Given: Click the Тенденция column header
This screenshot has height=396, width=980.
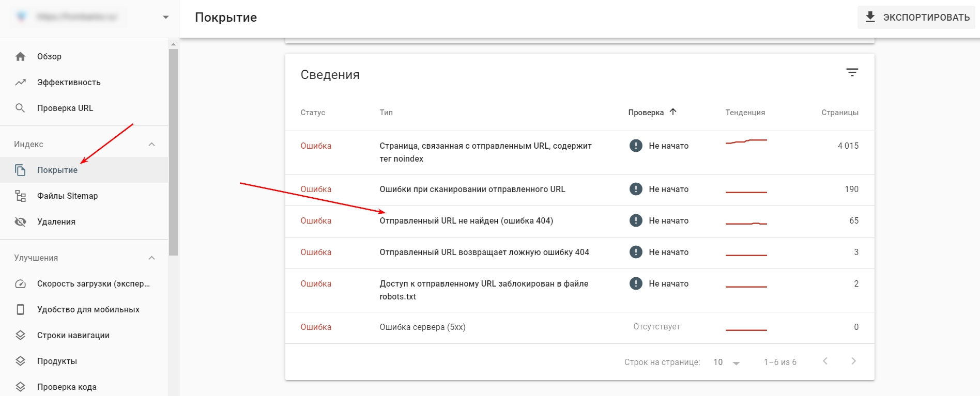Looking at the screenshot, I should (x=745, y=113).
